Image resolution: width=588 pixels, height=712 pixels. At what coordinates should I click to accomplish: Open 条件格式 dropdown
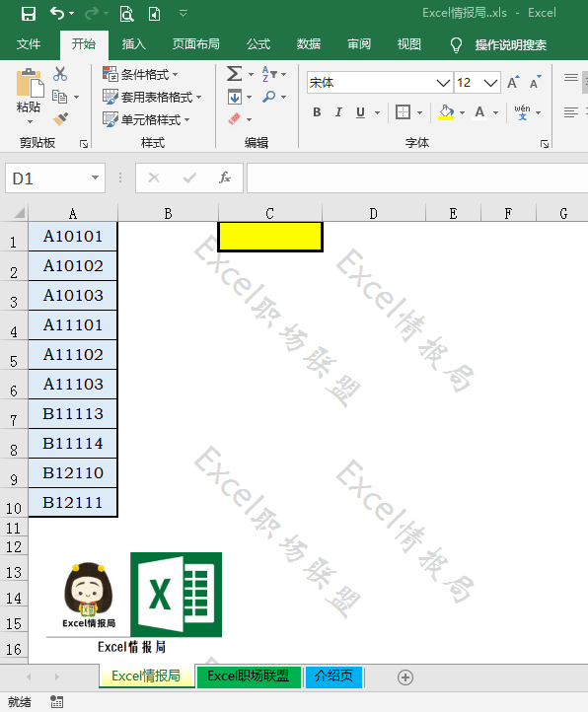pyautogui.click(x=140, y=74)
